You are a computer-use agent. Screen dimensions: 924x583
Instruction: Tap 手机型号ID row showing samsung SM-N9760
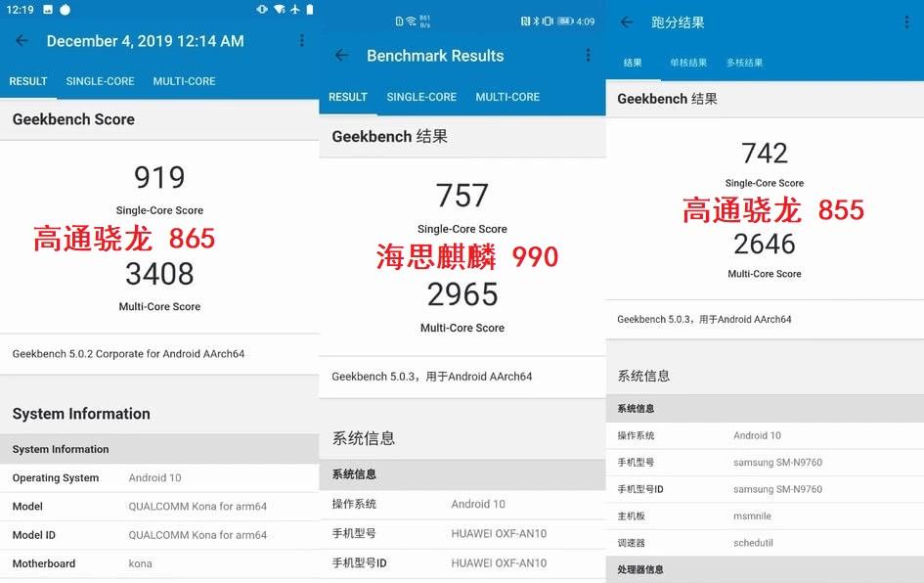tap(765, 489)
